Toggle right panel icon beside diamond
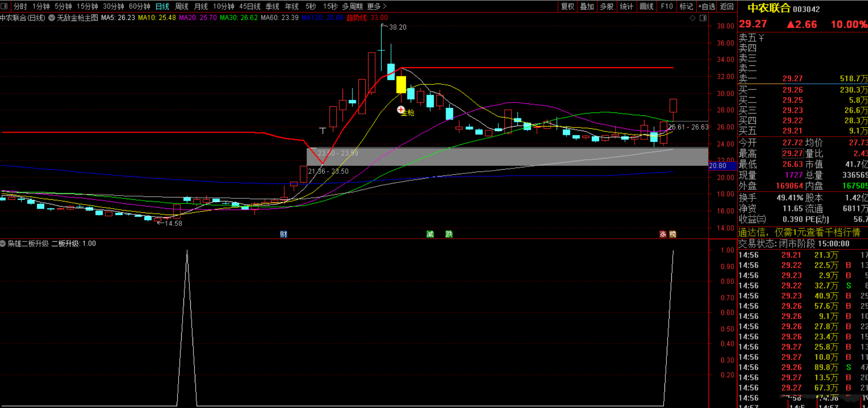This screenshot has width=868, height=408. 703,18
